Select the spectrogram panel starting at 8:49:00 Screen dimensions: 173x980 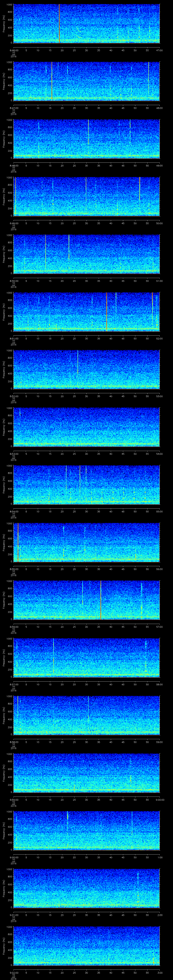coord(86,197)
